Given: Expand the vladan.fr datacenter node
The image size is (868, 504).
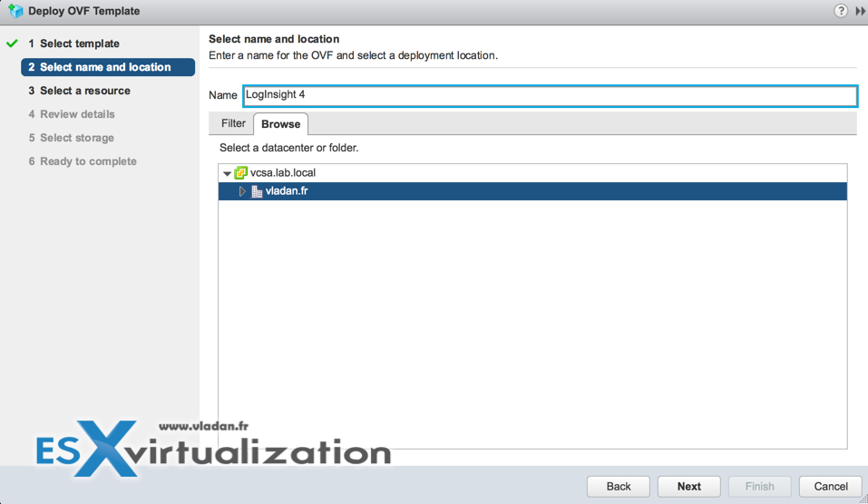Looking at the screenshot, I should [242, 191].
